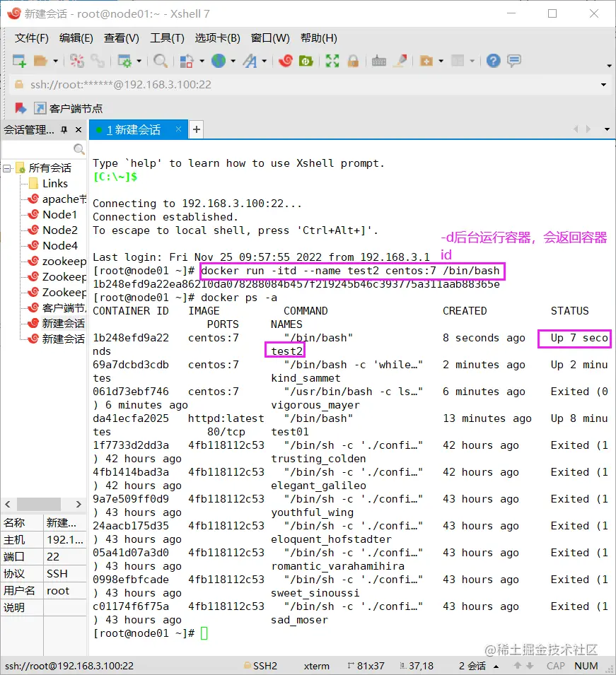Open session properties gear icon
This screenshot has width=616, height=675.
point(124,61)
